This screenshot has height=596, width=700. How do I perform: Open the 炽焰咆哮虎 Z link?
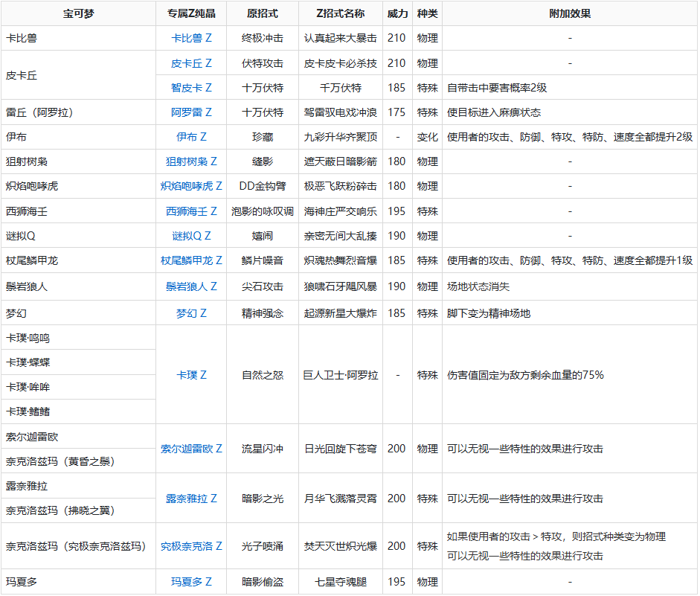[191, 186]
